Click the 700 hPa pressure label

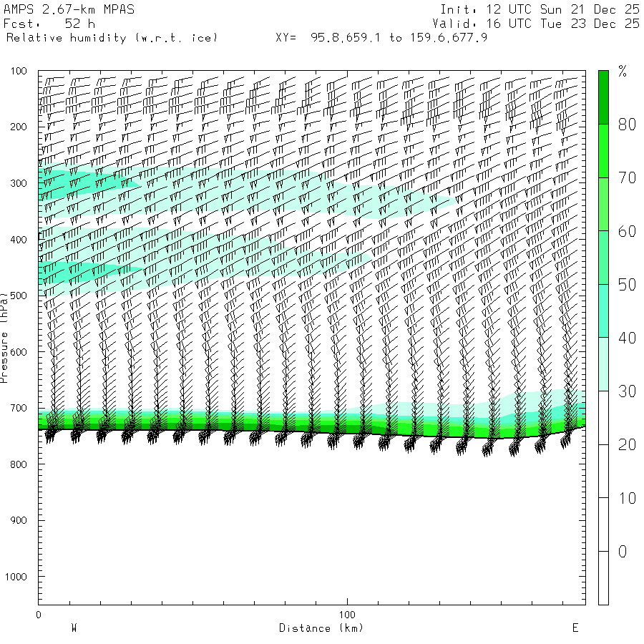pyautogui.click(x=19, y=409)
